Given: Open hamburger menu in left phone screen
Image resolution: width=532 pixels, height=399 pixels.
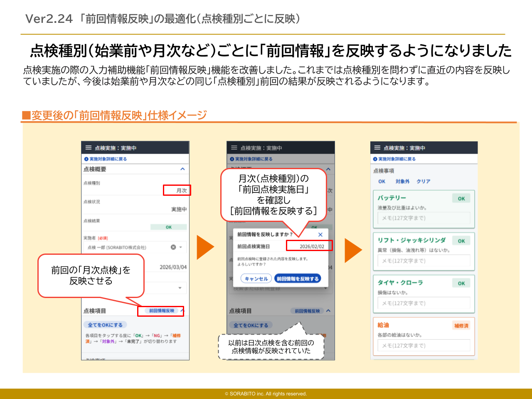Looking at the screenshot, I should pyautogui.click(x=88, y=148).
